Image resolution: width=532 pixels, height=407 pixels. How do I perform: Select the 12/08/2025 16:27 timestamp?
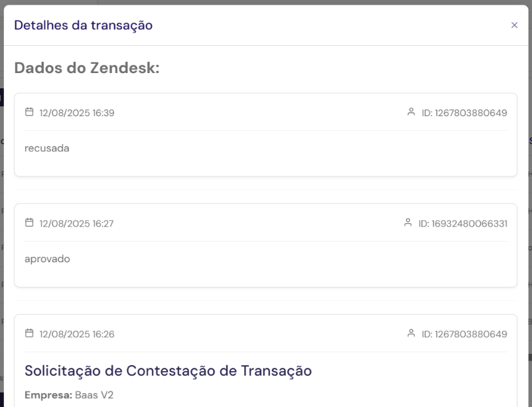point(77,224)
